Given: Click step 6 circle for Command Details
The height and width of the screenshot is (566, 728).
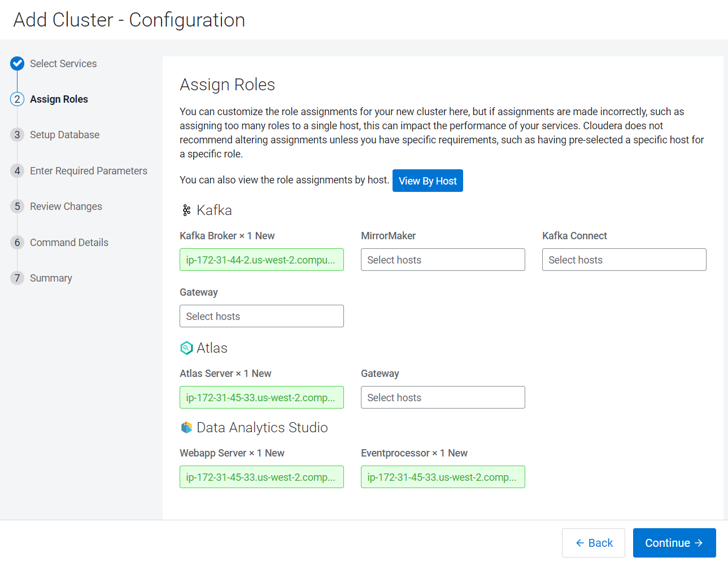Looking at the screenshot, I should tap(18, 243).
